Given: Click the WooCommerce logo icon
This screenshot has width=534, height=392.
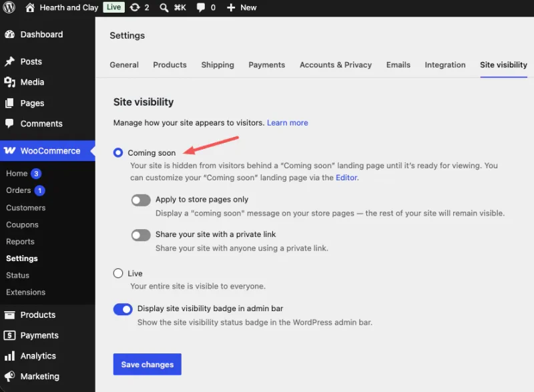Looking at the screenshot, I should [9, 150].
